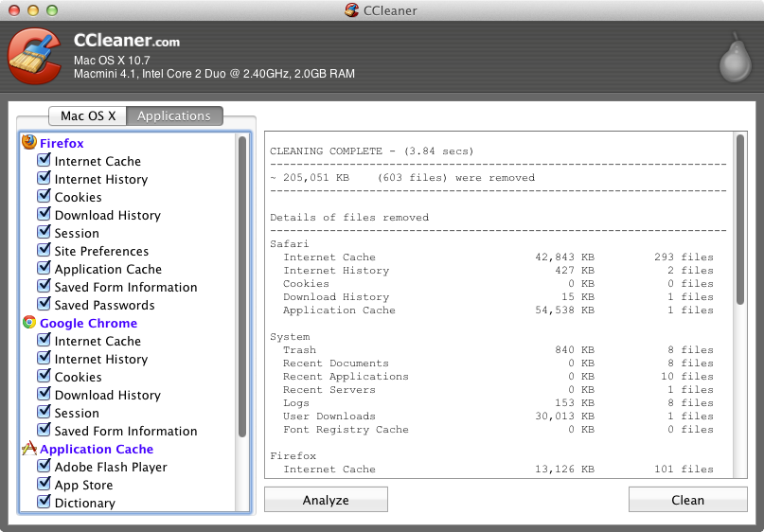Click the CCleaner title bar icon
The height and width of the screenshot is (532, 764).
(353, 10)
